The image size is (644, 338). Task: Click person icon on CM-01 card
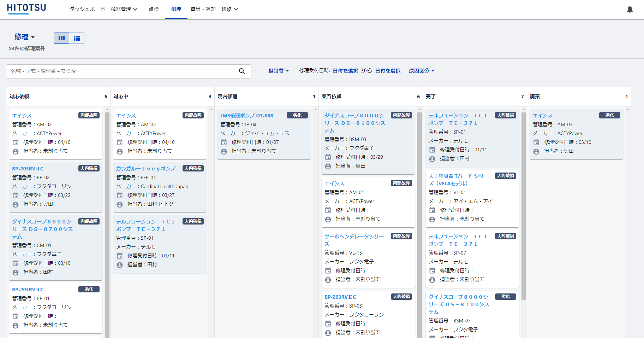coord(16,272)
